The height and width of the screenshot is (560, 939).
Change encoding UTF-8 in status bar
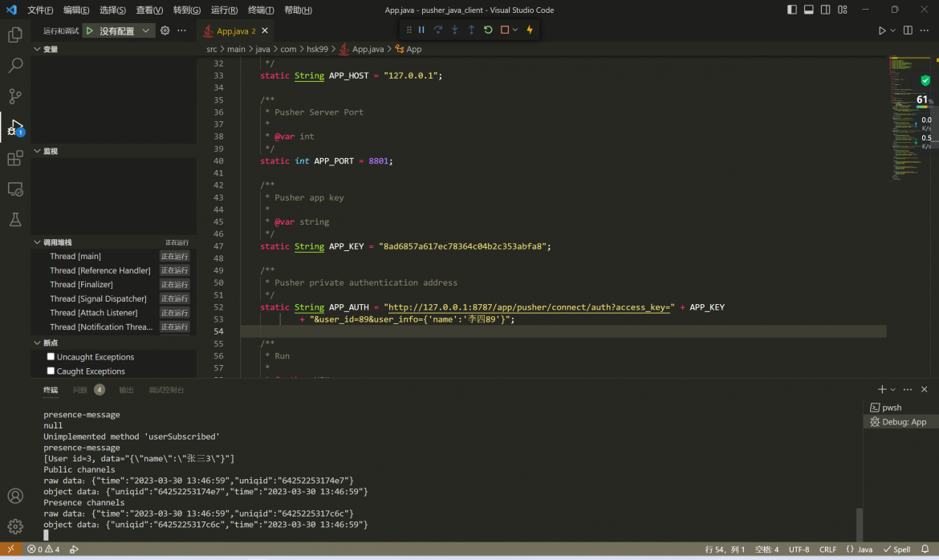pos(799,549)
